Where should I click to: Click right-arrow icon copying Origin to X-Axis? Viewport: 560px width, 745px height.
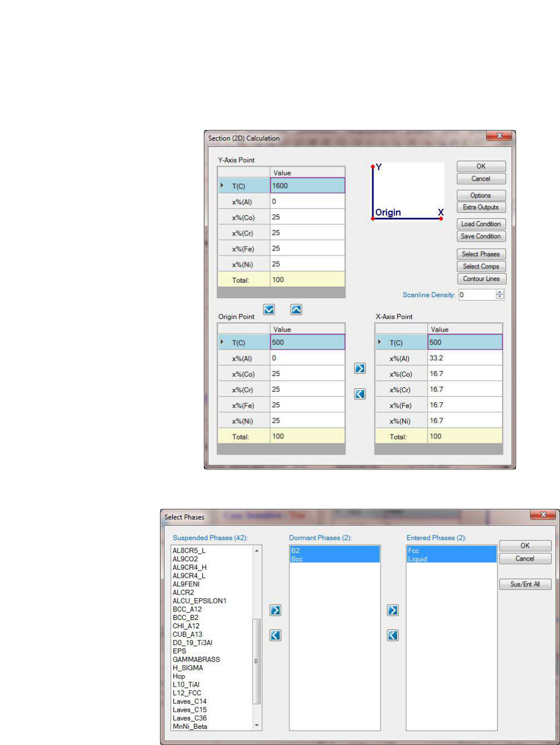point(360,369)
